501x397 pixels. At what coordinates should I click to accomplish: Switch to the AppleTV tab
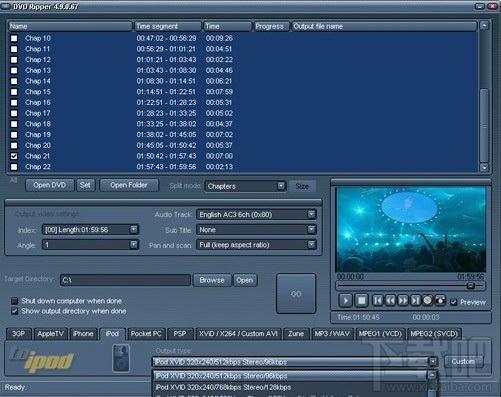point(51,334)
